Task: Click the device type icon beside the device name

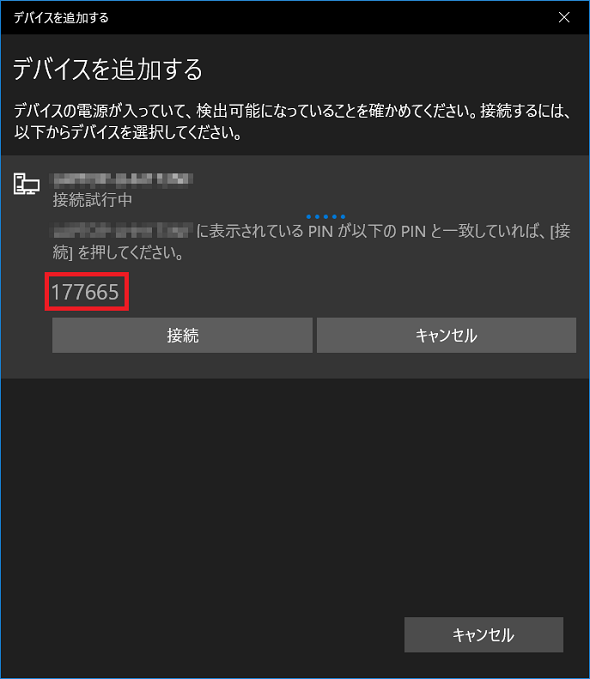Action: coord(26,184)
